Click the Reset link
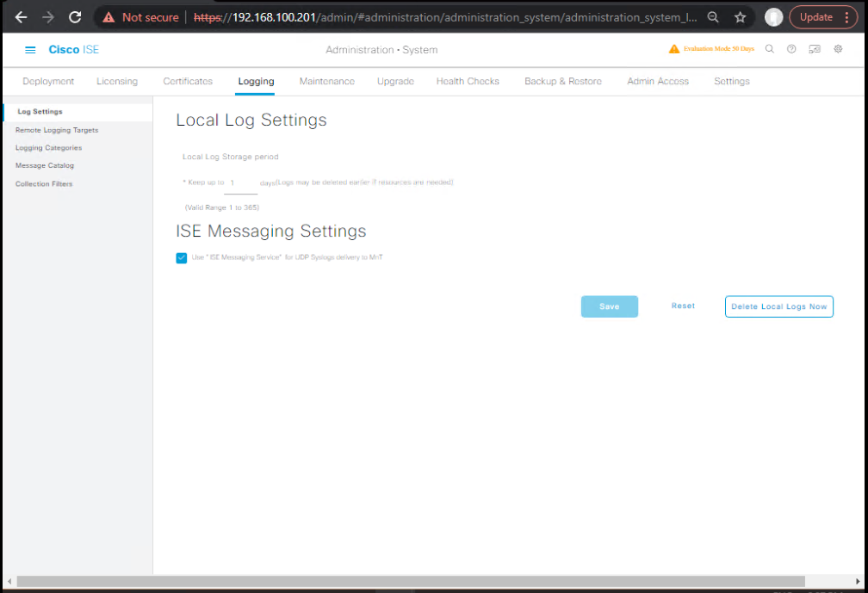This screenshot has width=868, height=593. pyautogui.click(x=683, y=306)
